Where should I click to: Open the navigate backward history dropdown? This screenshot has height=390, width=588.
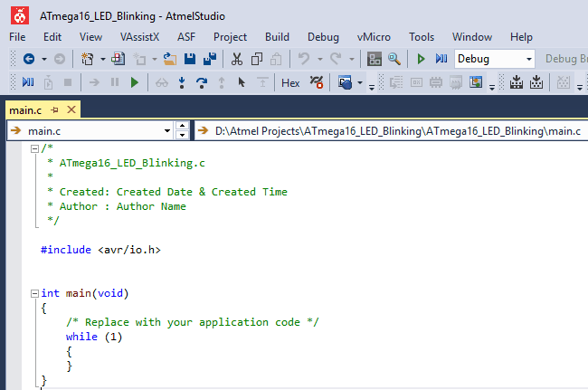[x=44, y=59]
